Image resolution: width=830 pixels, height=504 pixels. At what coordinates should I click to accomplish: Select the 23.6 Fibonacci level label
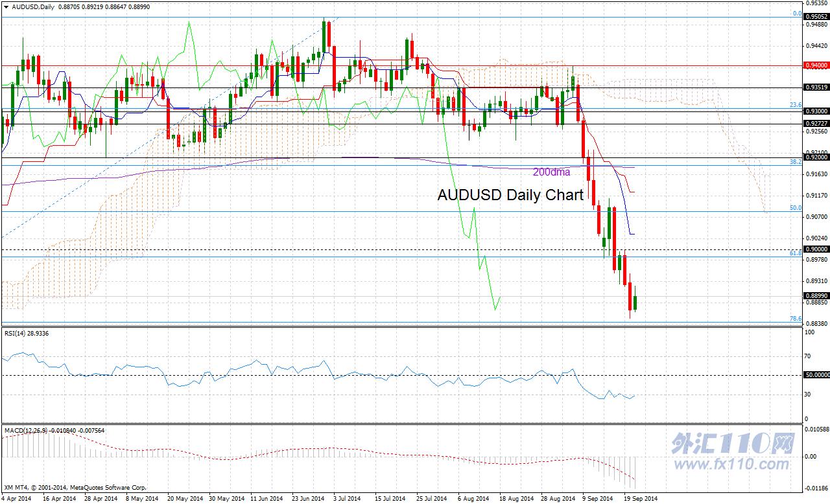pos(796,105)
